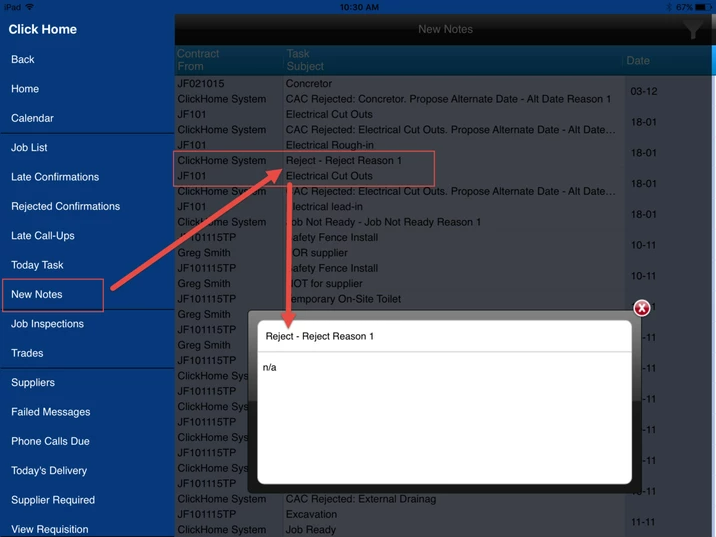The width and height of the screenshot is (716, 537).
Task: Select Supplier Required in sidebar
Action: 53,500
